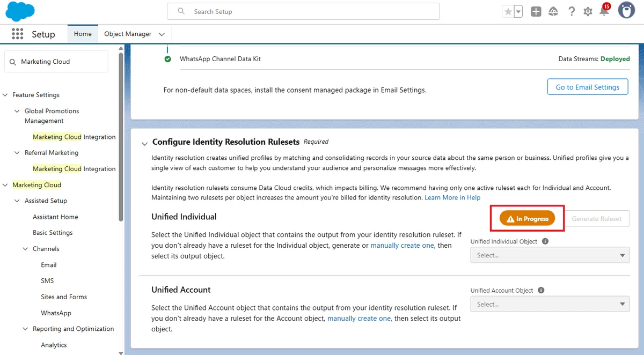Click the Generate Ruleset button
This screenshot has height=355, width=644.
[x=597, y=219]
